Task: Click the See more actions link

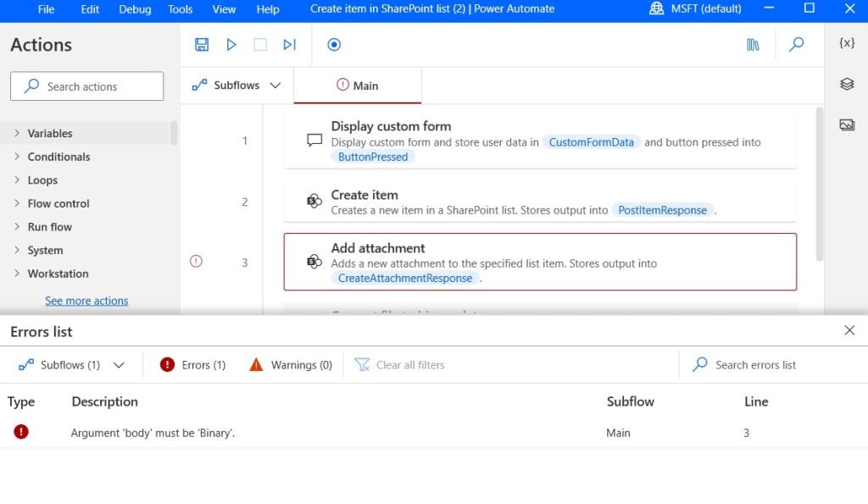Action: [x=86, y=301]
